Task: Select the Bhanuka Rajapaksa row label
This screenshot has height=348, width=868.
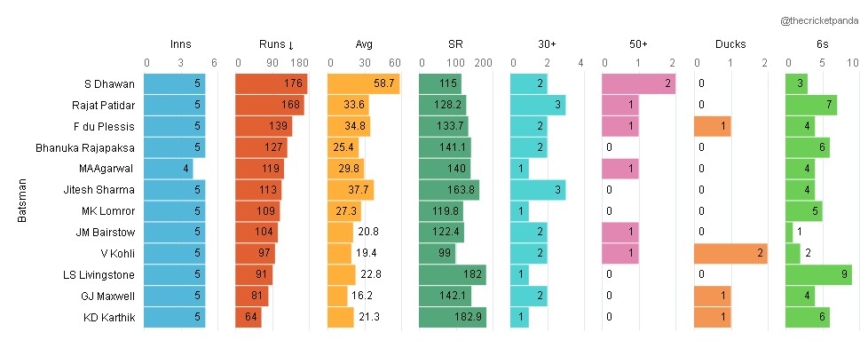Action: pos(85,147)
